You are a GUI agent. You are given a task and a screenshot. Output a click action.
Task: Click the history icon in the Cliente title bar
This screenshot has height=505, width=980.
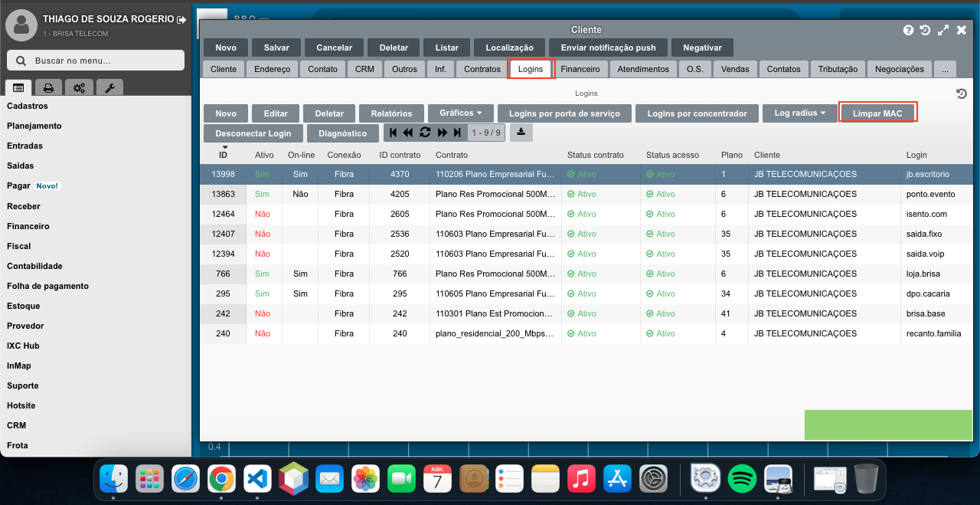[x=925, y=30]
